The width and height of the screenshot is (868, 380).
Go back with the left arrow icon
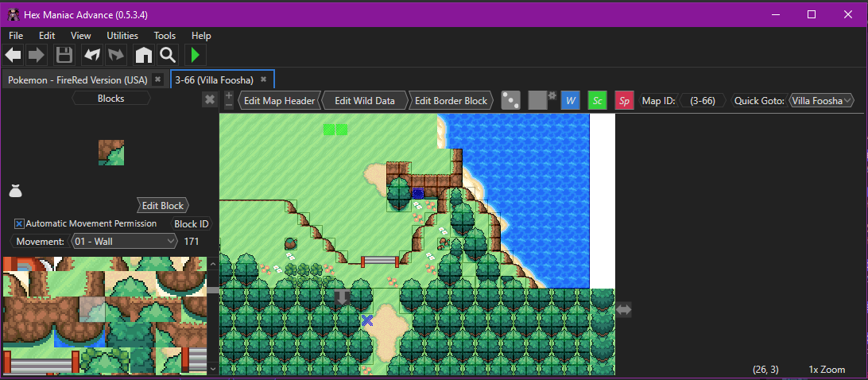pyautogui.click(x=13, y=55)
